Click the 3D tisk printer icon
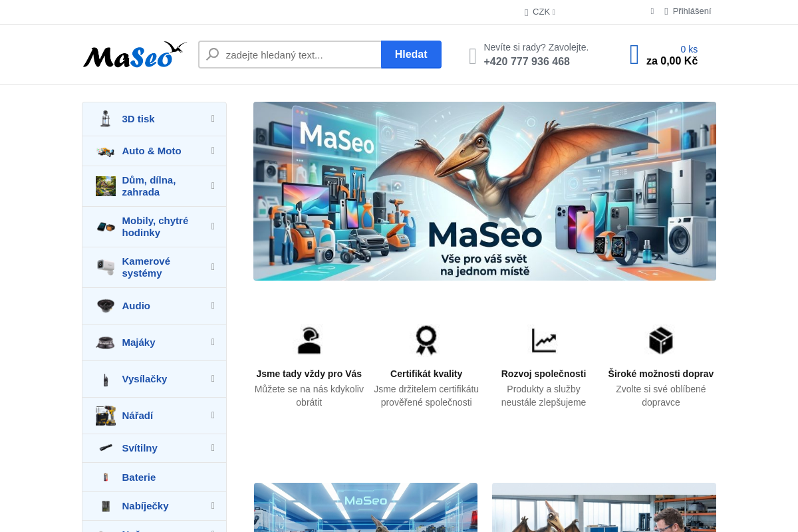Viewport: 798px width, 532px height. [x=106, y=119]
